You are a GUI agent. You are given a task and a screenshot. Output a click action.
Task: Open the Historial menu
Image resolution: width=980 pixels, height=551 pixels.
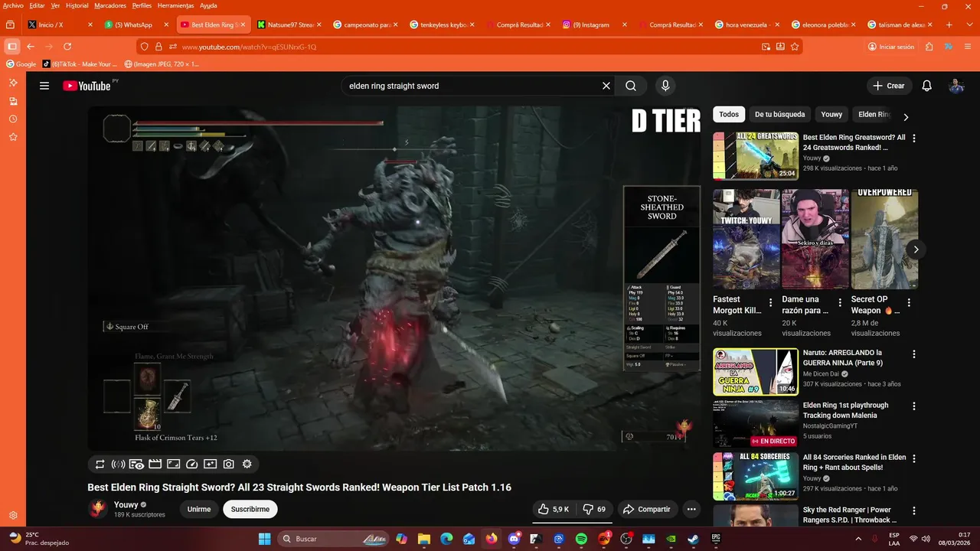[77, 5]
